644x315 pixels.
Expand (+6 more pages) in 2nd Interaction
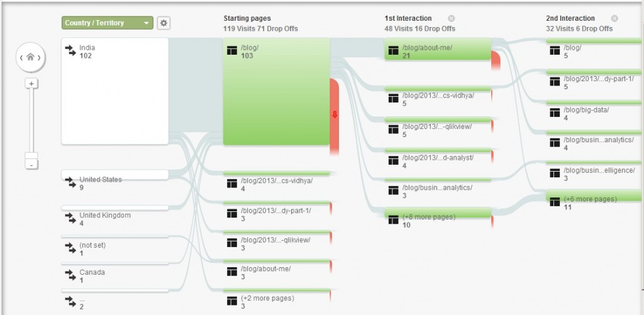point(594,202)
